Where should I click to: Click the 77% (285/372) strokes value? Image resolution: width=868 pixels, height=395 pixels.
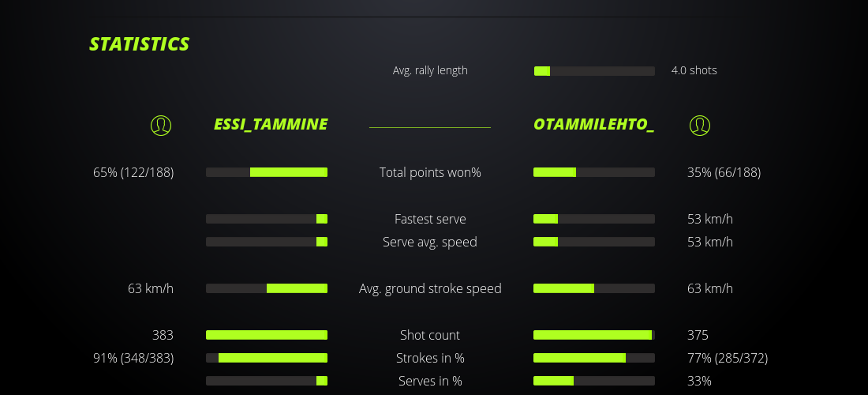[x=728, y=358]
